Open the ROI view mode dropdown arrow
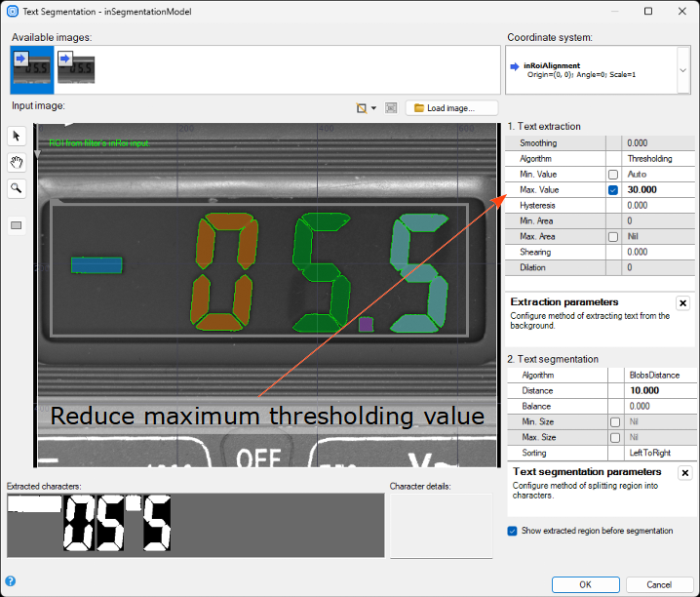 (x=373, y=108)
